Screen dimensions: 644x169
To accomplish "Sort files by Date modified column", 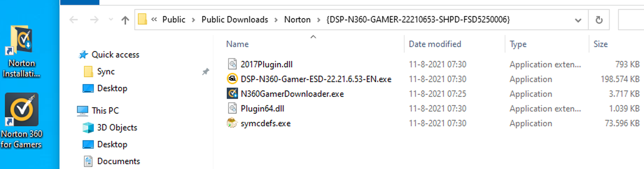I will [x=435, y=44].
